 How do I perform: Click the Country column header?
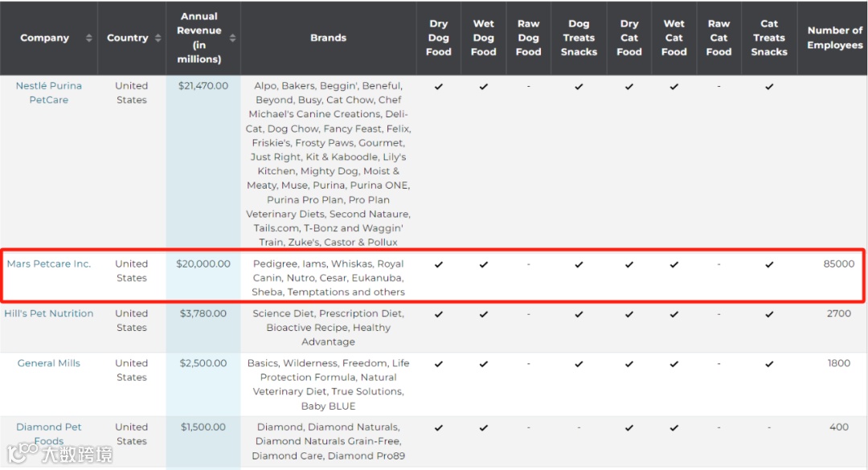click(127, 38)
